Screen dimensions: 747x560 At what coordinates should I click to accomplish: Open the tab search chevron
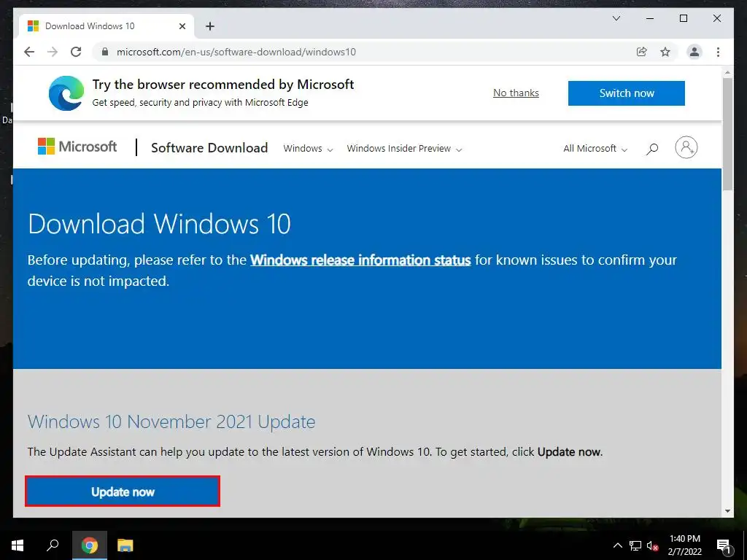point(616,18)
